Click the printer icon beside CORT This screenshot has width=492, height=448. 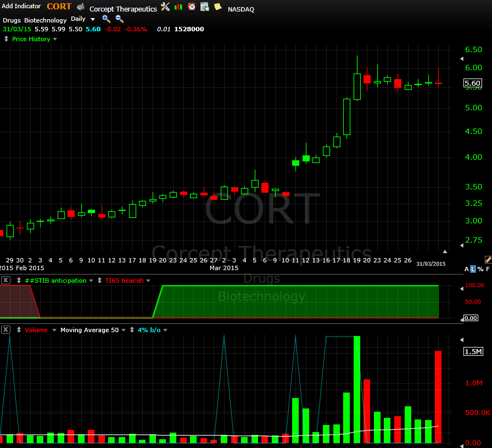point(81,7)
